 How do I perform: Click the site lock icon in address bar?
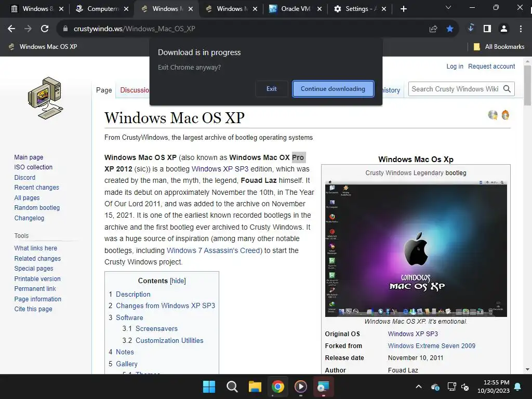click(65, 29)
